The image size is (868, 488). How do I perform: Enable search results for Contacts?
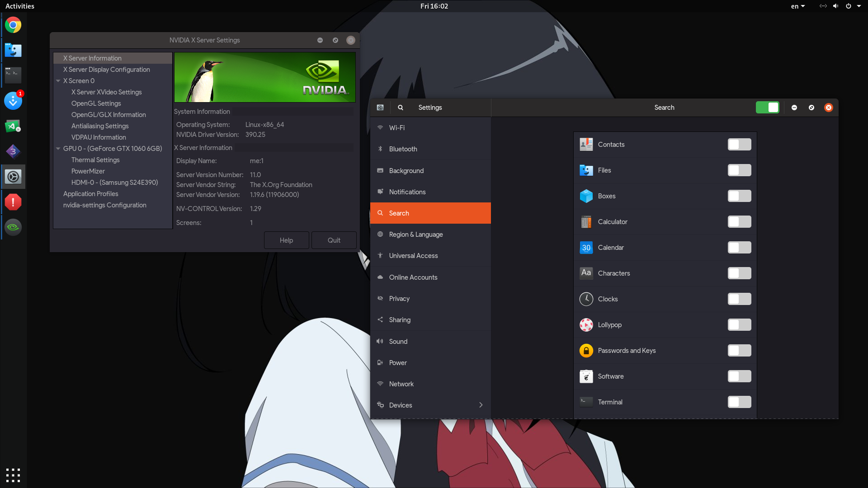tap(739, 145)
